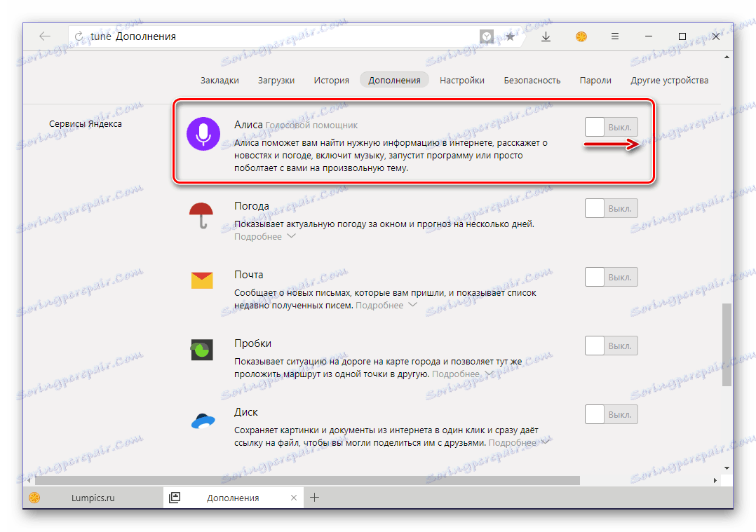Maximize the browser window
Screen dimensions: 756x532
[x=682, y=36]
